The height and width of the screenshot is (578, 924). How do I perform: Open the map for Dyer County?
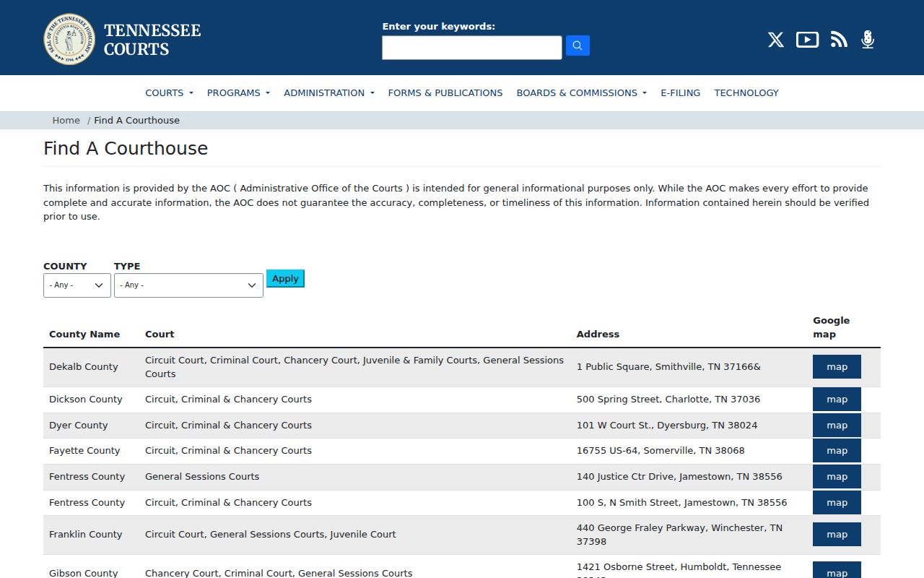click(x=837, y=425)
